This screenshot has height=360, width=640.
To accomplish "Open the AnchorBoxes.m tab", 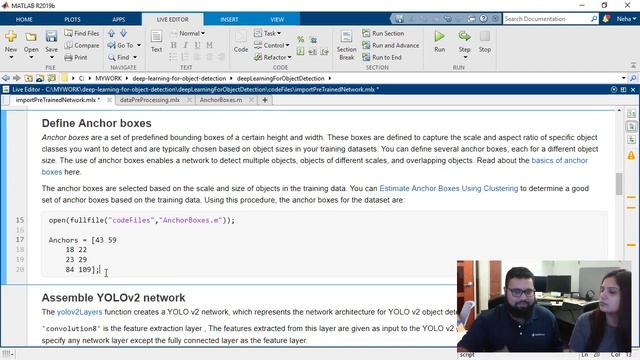I will pyautogui.click(x=221, y=100).
